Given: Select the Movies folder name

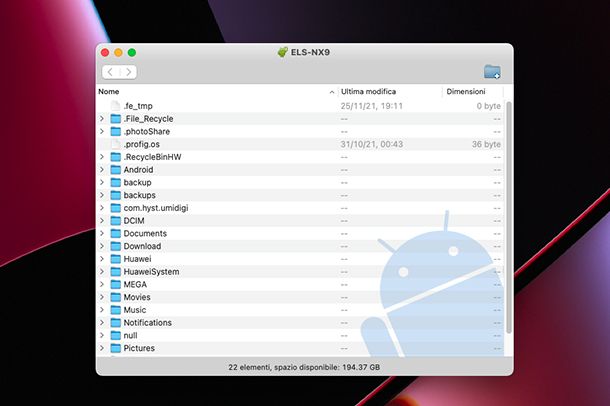Looking at the screenshot, I should (x=137, y=297).
